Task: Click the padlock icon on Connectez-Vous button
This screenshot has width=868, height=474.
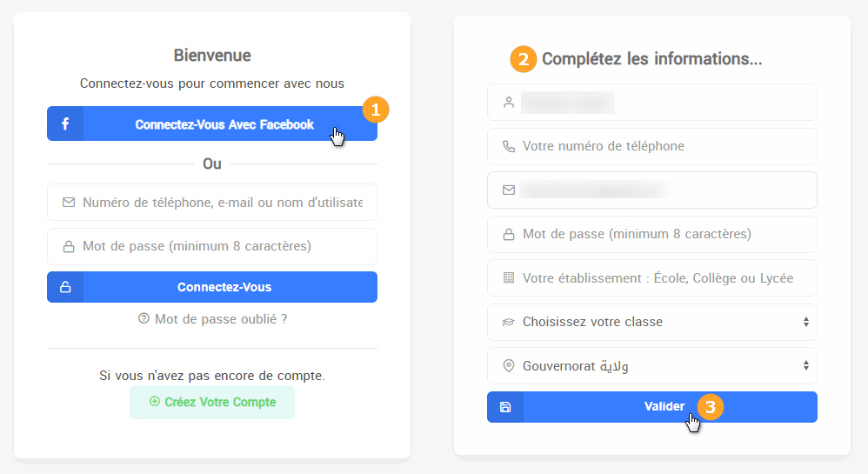Action: click(x=65, y=287)
